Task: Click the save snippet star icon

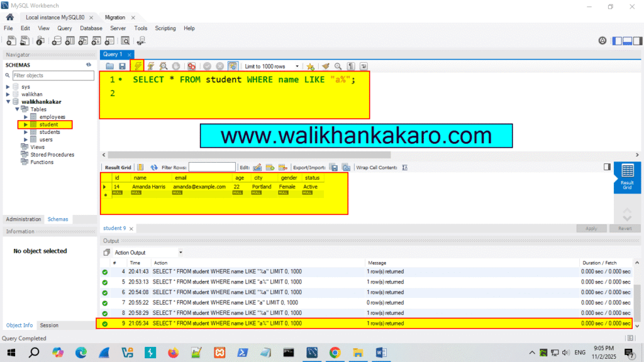Action: pyautogui.click(x=310, y=65)
